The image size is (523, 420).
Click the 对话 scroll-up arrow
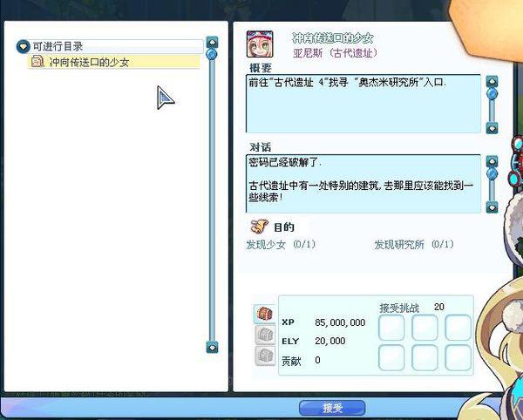coord(492,161)
